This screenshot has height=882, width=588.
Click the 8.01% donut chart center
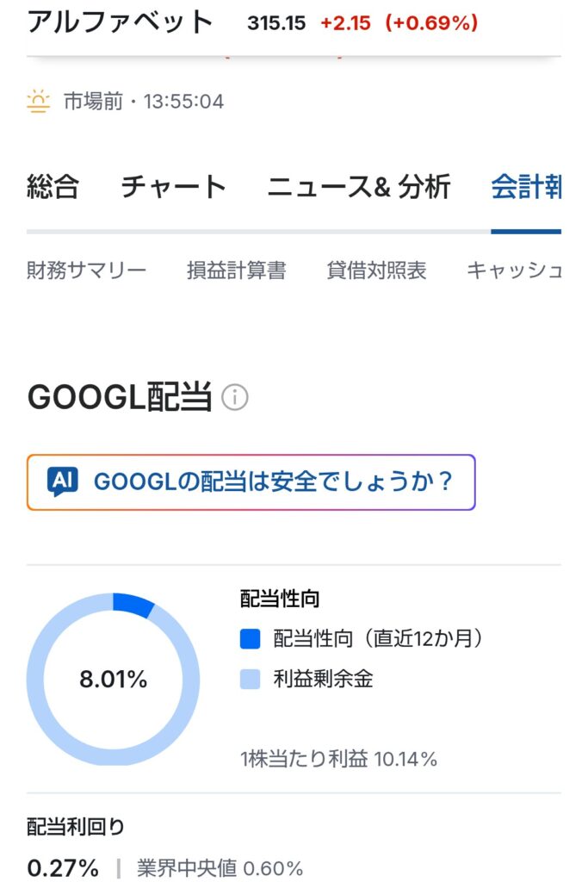pyautogui.click(x=113, y=679)
